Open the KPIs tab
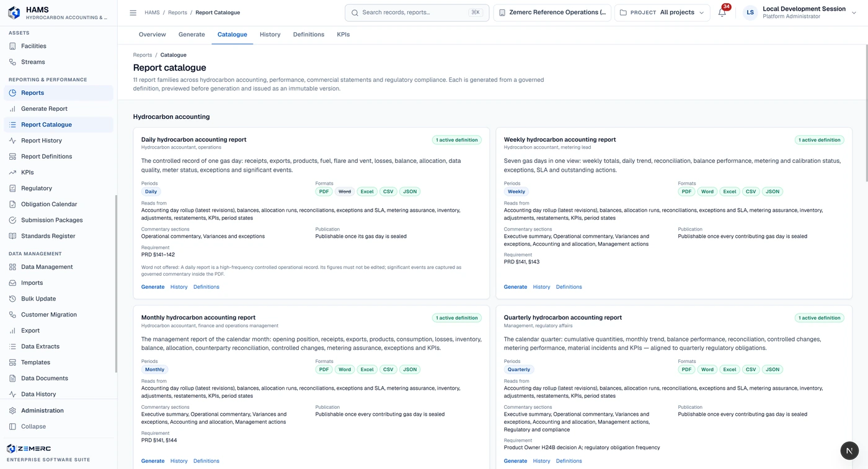This screenshot has width=868, height=469. tap(343, 35)
